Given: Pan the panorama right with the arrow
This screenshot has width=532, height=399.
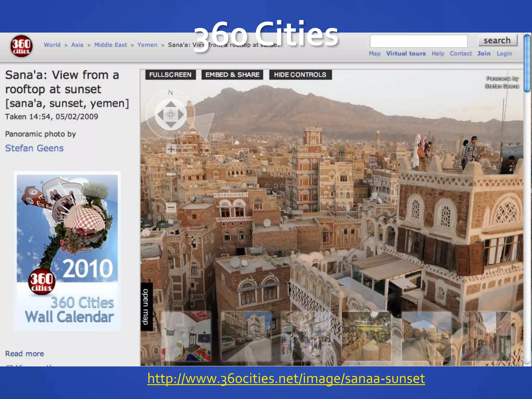Looking at the screenshot, I should pos(181,115).
